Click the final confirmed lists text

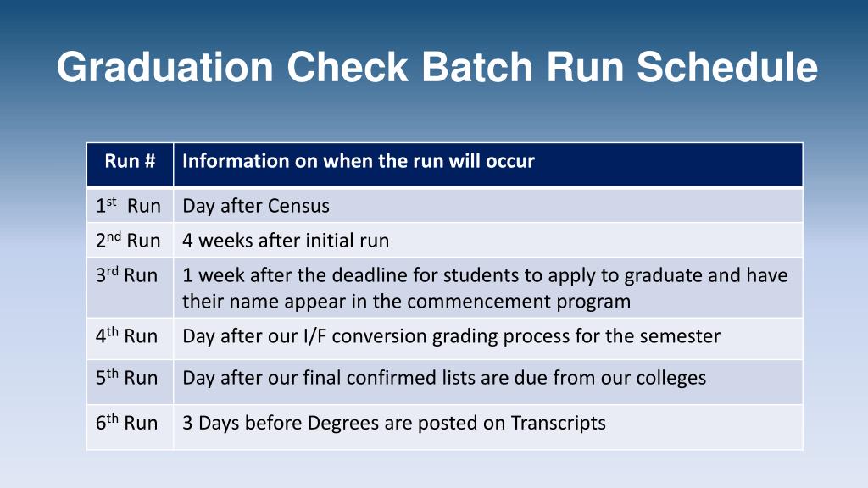[444, 378]
